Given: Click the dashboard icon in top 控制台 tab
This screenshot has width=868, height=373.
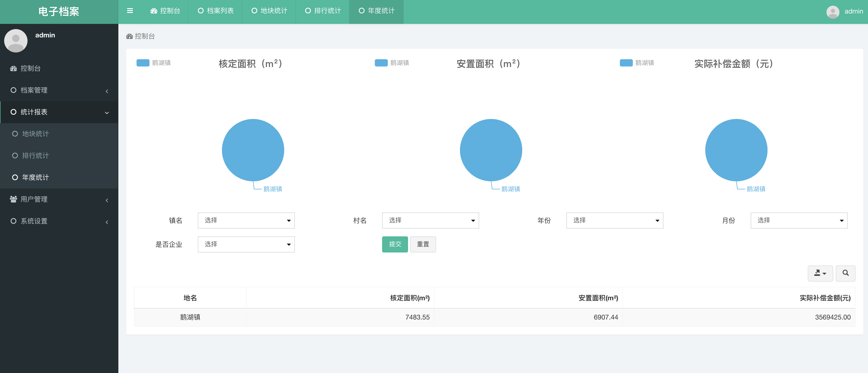Looking at the screenshot, I should point(154,11).
